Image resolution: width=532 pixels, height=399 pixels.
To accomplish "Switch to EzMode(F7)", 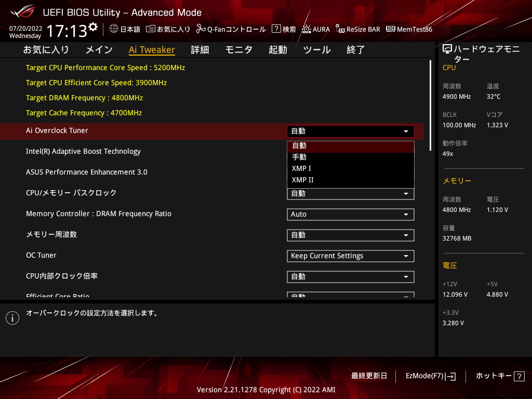I will click(431, 376).
